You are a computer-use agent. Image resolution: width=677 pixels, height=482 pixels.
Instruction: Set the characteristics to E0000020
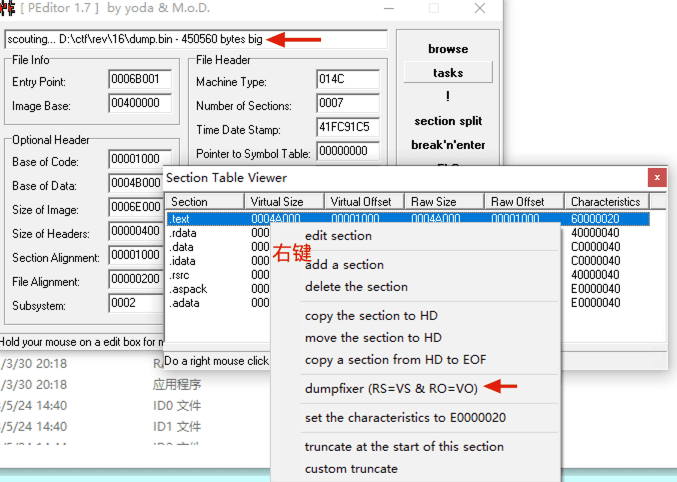click(x=405, y=418)
